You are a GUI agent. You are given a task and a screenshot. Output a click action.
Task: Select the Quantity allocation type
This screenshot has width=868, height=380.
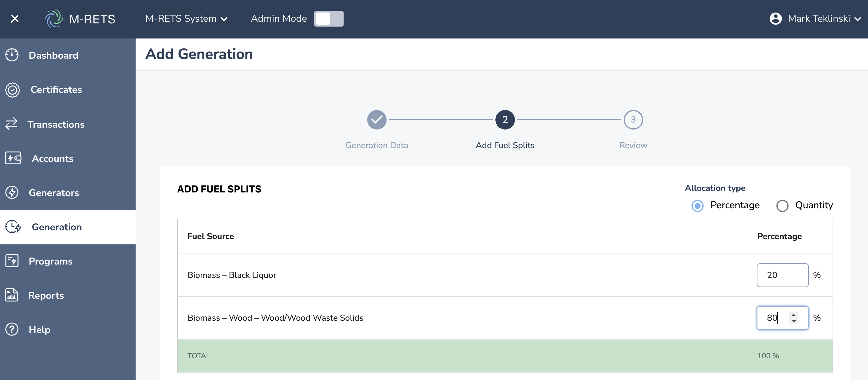(782, 206)
